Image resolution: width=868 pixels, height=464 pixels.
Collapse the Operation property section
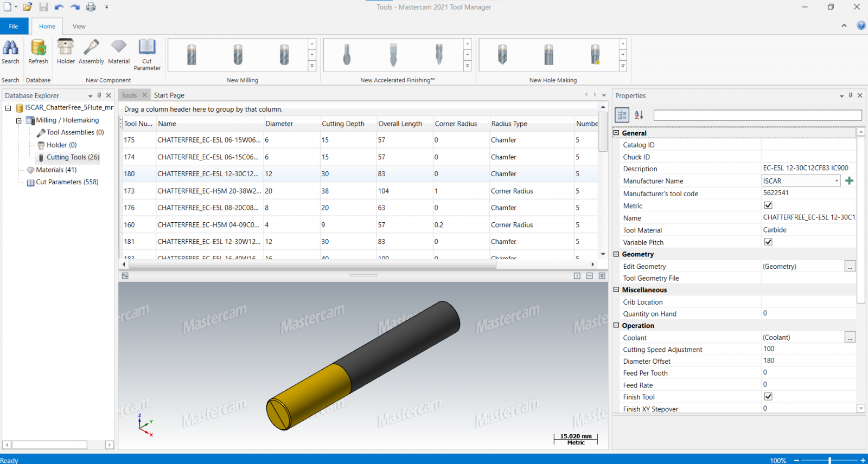coord(616,325)
